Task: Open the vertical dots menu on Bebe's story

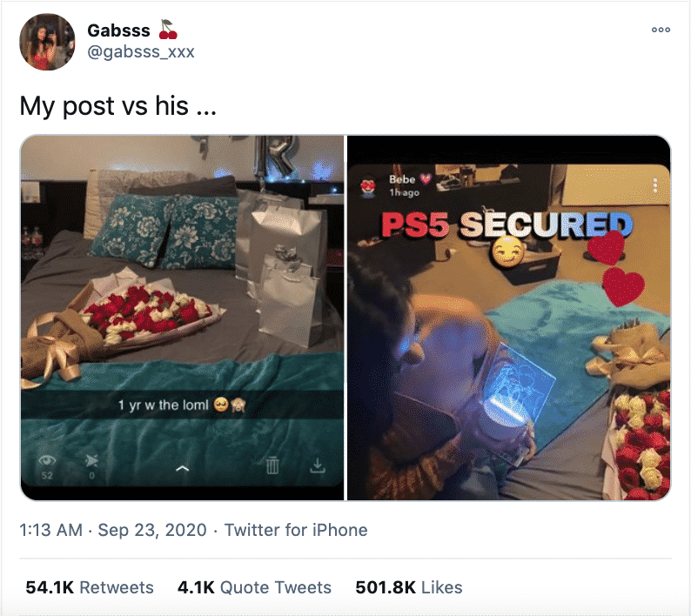Action: (x=654, y=185)
